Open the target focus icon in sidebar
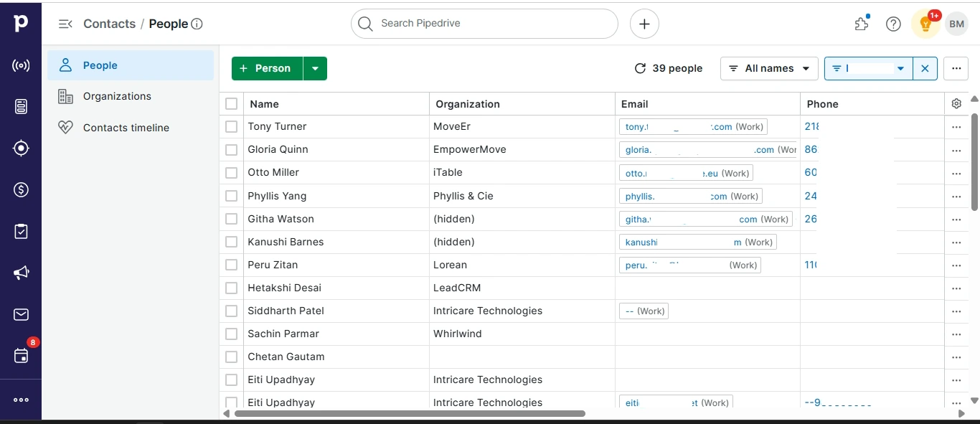 point(21,149)
